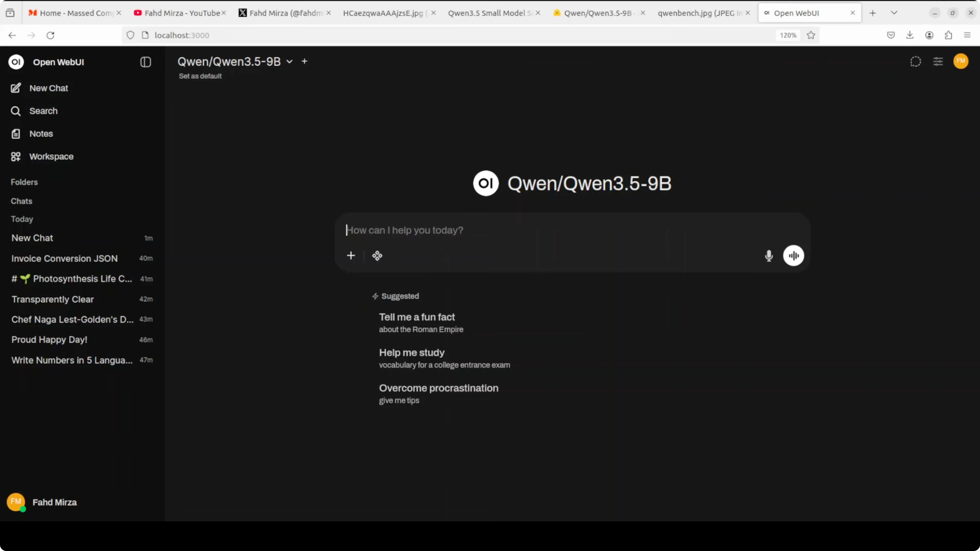This screenshot has width=980, height=551.
Task: Click the microphone dictate icon
Action: pyautogui.click(x=769, y=256)
